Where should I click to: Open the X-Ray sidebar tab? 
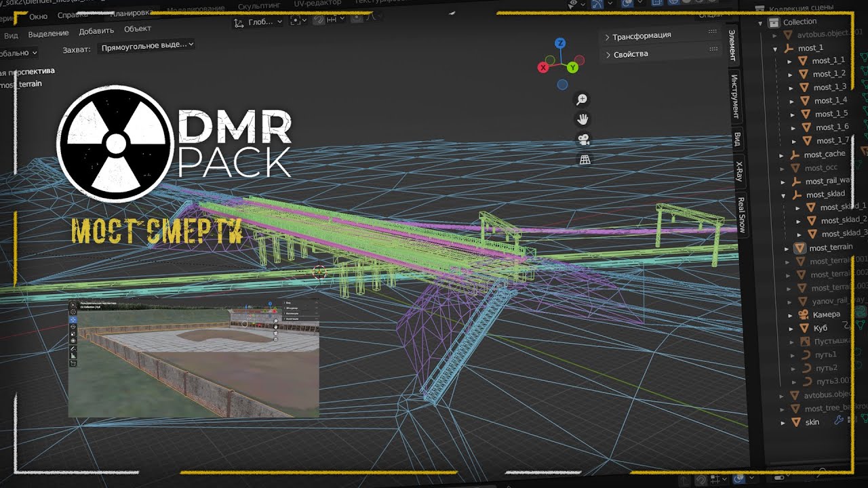tap(739, 172)
